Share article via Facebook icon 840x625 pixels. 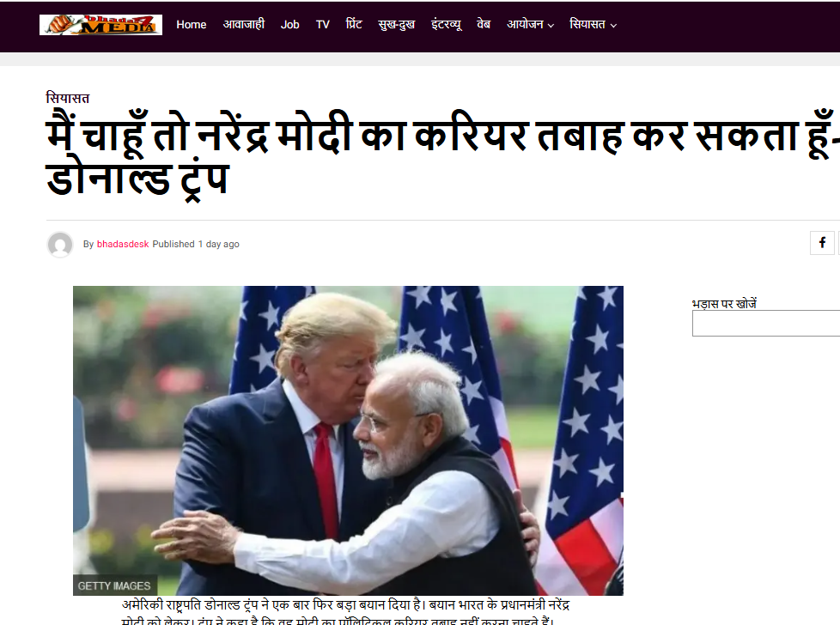click(822, 243)
